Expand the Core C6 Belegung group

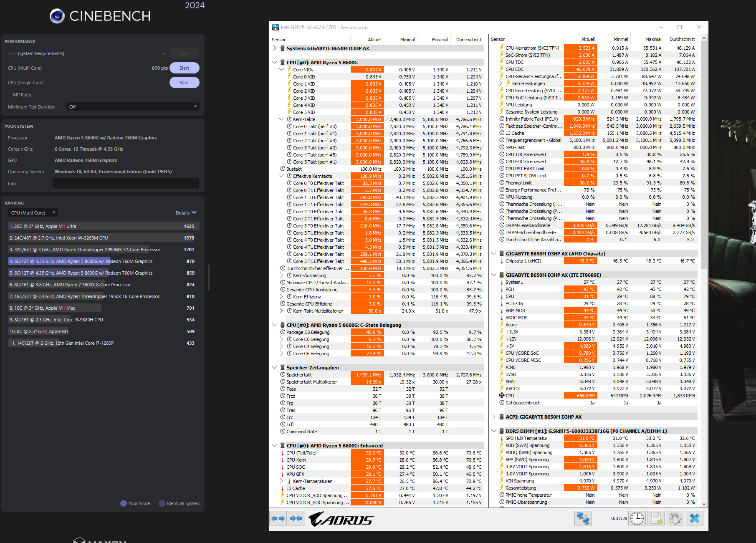(x=281, y=354)
